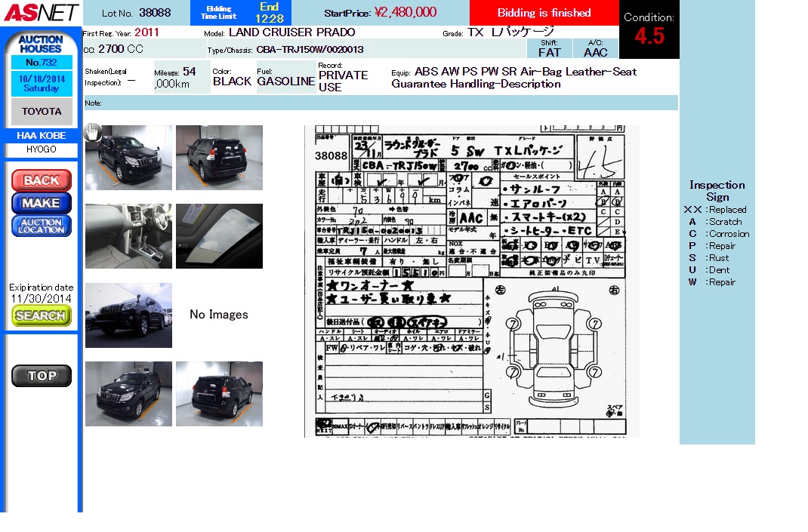Open interior dashboard photo thumbnail
Viewport: 808px width, 532px height.
(x=128, y=236)
